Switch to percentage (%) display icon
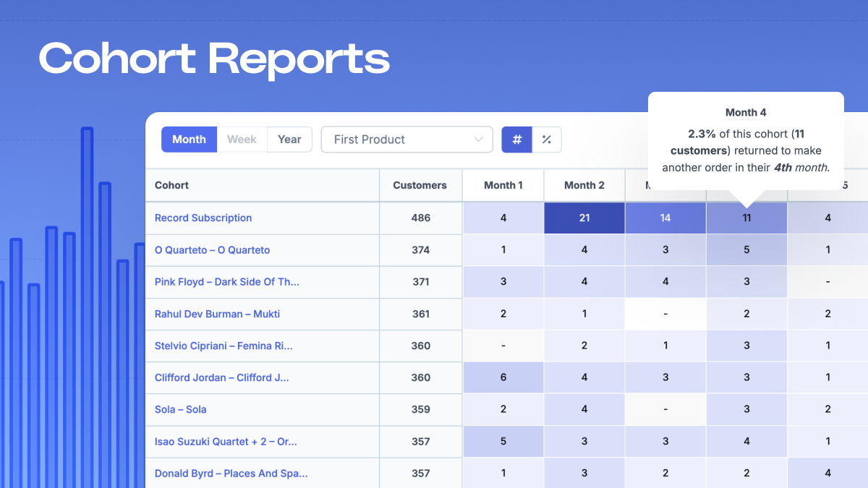The image size is (868, 488). pyautogui.click(x=547, y=139)
